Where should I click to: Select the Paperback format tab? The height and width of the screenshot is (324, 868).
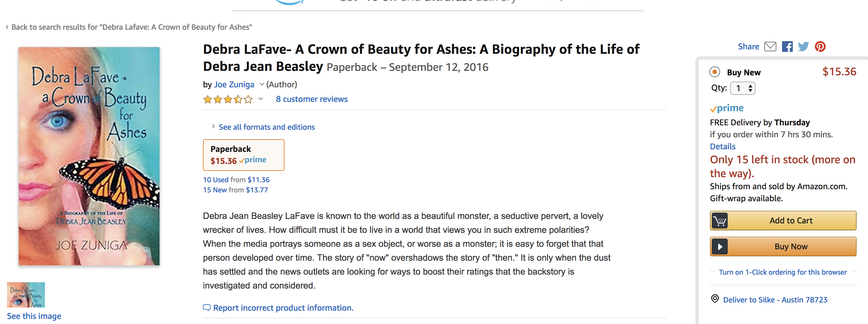coord(243,155)
